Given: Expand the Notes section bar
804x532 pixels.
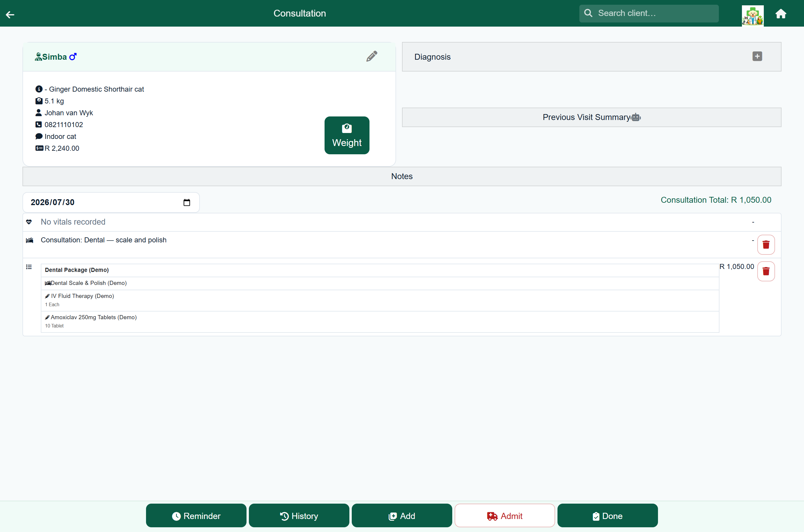Looking at the screenshot, I should tap(402, 176).
